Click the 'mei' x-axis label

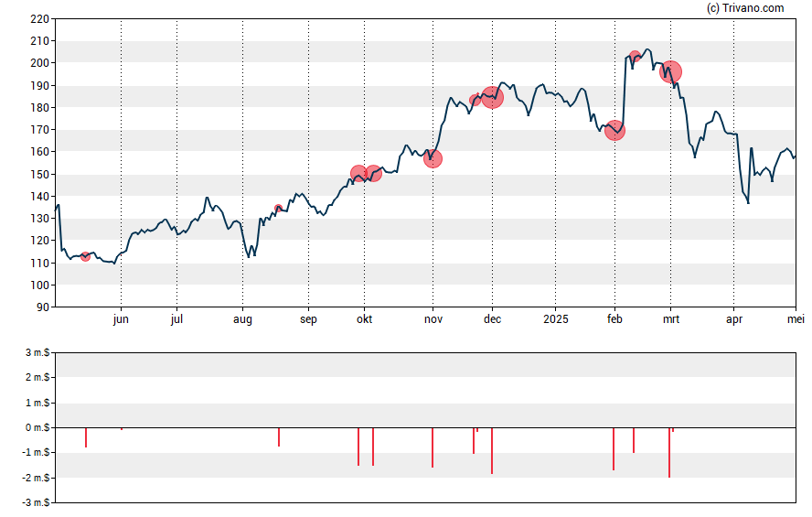click(x=796, y=319)
